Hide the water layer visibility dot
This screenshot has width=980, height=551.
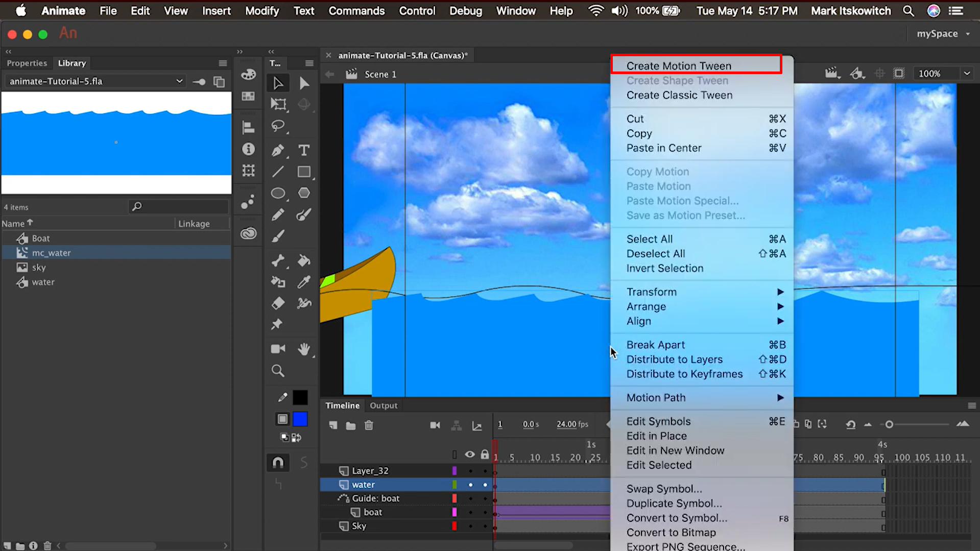coord(471,485)
